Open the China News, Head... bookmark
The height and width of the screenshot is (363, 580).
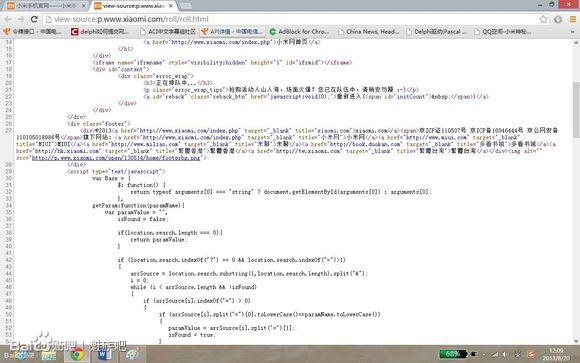368,32
